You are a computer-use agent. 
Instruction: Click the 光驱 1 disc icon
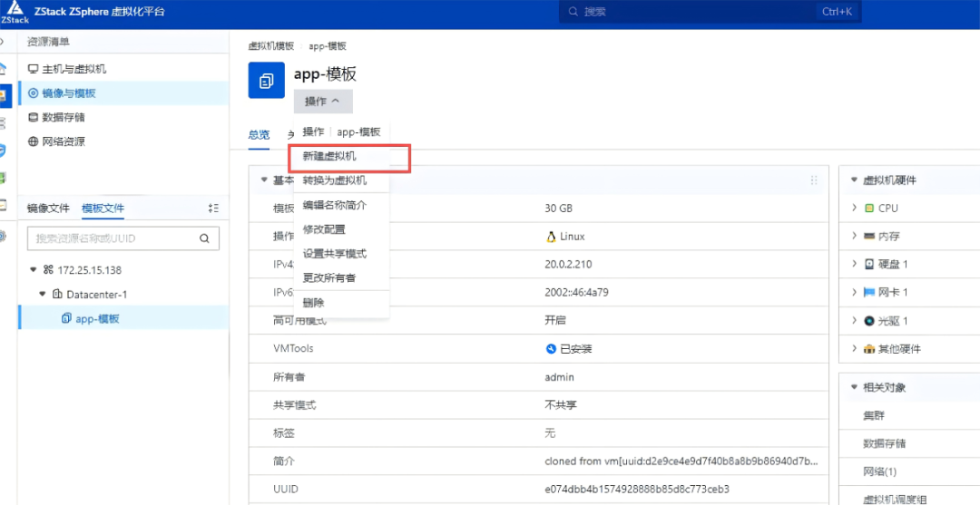[868, 321]
